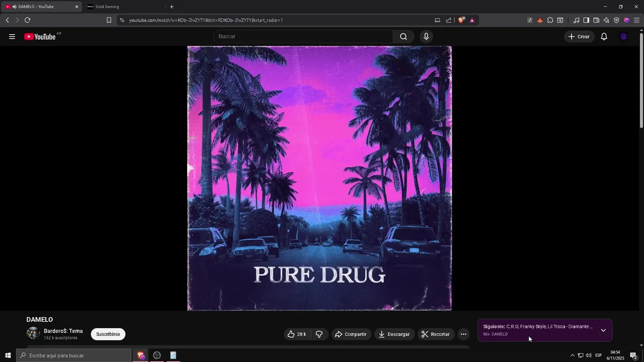Click the PURE DRUG video player
The height and width of the screenshot is (362, 644).
coord(319,178)
